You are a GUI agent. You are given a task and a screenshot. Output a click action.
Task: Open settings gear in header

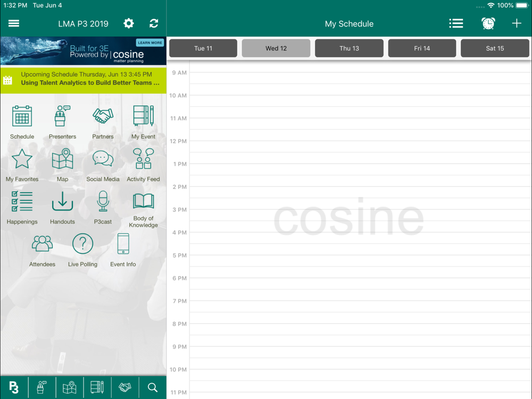(x=129, y=23)
